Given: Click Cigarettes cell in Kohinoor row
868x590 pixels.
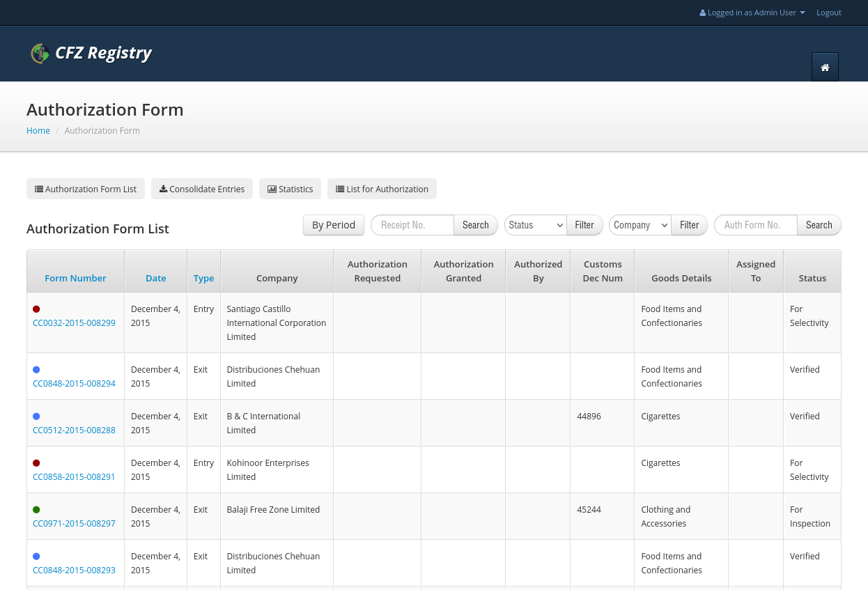Looking at the screenshot, I should tap(681, 469).
